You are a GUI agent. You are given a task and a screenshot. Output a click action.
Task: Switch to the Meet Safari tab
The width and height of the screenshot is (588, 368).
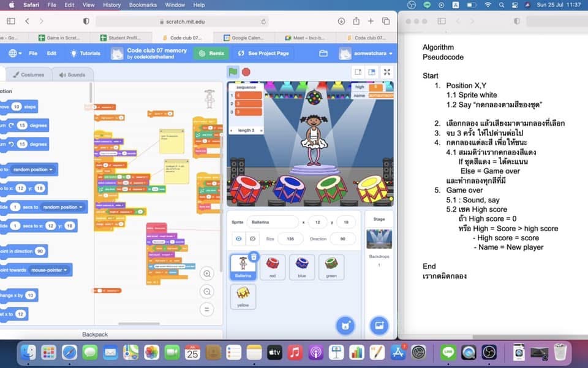coord(305,38)
